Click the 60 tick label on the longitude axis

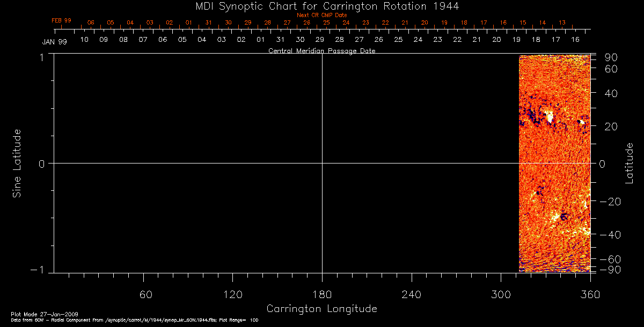tap(146, 294)
